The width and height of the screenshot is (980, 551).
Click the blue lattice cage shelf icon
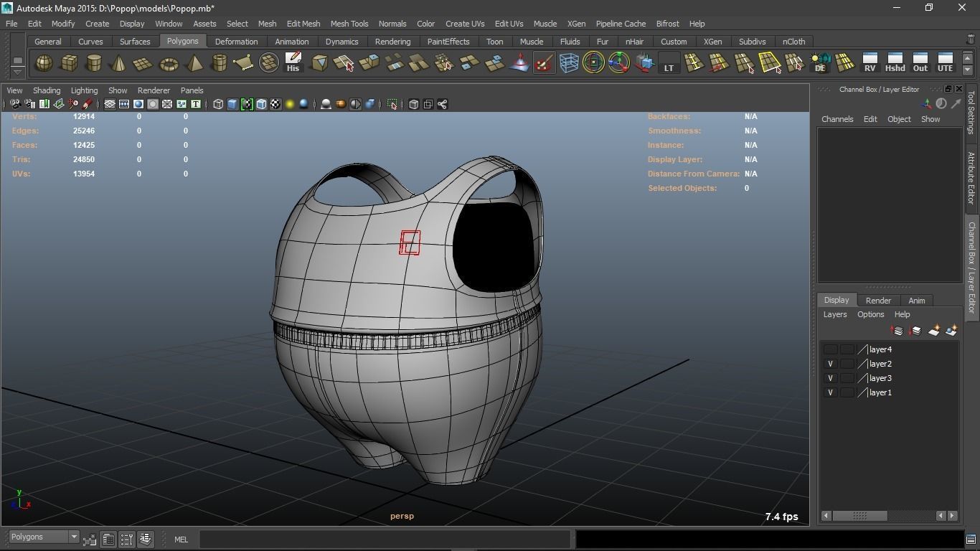pyautogui.click(x=569, y=63)
